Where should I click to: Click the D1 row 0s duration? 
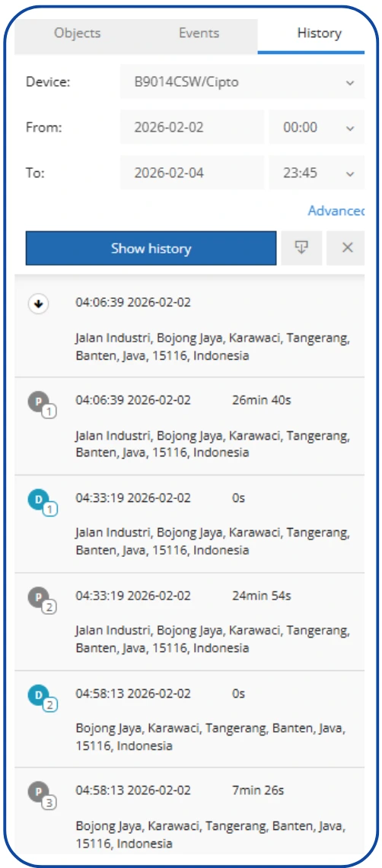[x=239, y=498]
